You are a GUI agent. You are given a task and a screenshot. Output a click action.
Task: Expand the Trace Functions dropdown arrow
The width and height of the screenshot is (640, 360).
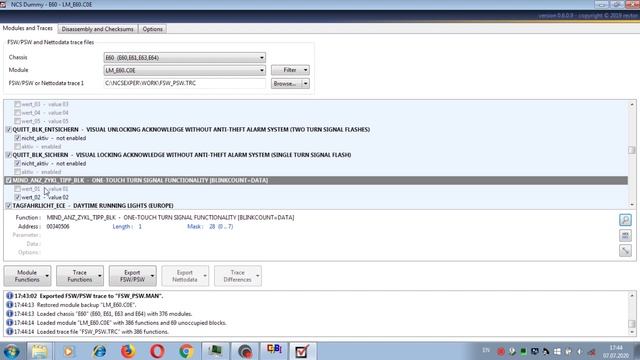[x=100, y=276]
